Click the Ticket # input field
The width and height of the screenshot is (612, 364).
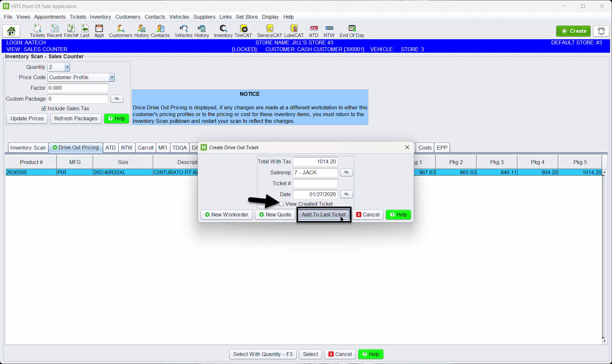pos(315,183)
